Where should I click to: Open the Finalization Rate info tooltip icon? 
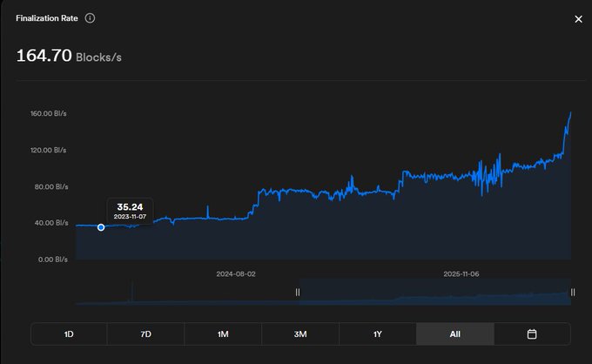pyautogui.click(x=90, y=18)
